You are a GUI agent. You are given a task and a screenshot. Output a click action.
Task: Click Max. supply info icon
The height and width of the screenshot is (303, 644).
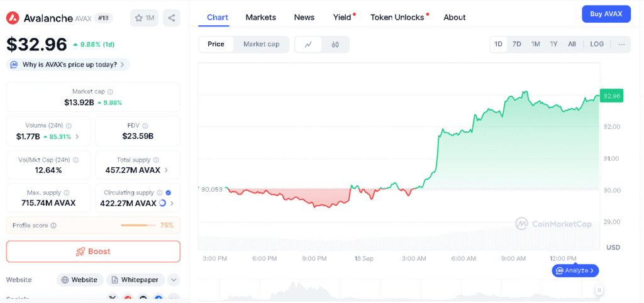[x=67, y=192]
